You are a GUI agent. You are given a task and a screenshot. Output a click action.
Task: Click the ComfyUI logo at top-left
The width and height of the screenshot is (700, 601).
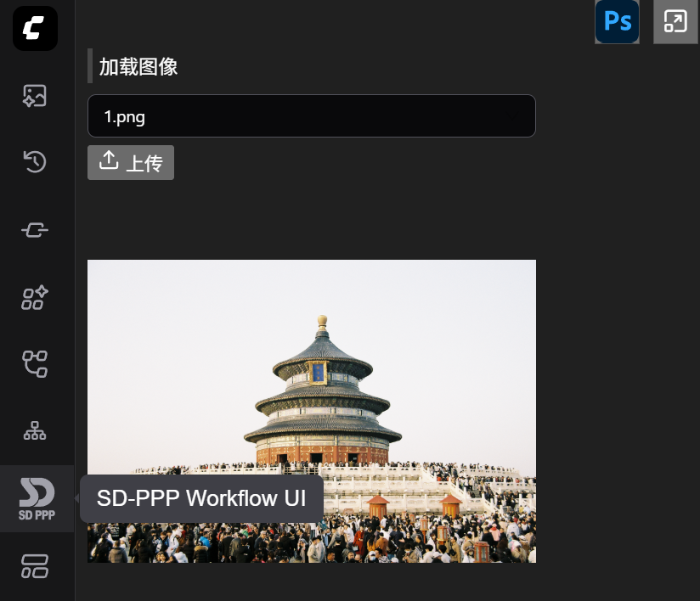36,28
